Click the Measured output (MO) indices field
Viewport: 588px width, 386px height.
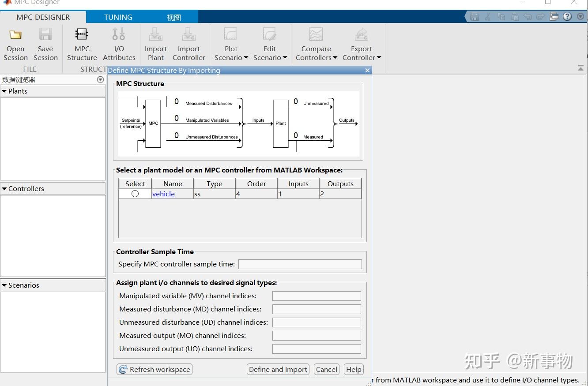point(317,336)
